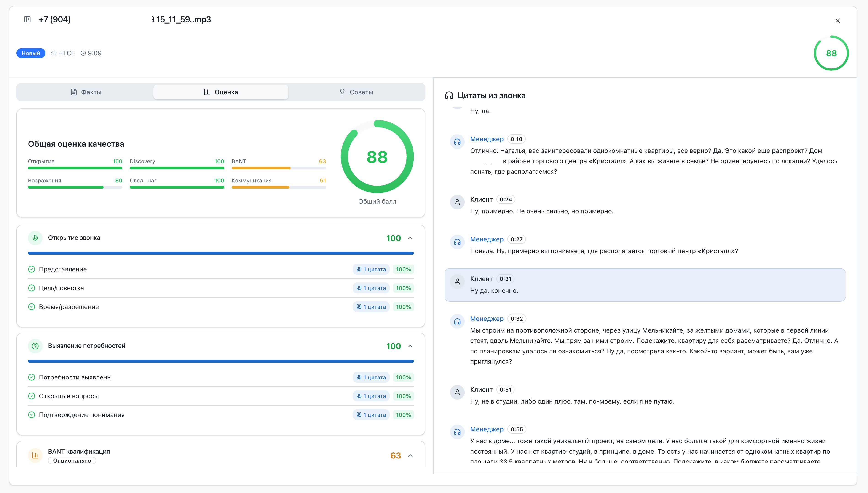The width and height of the screenshot is (868, 493).
Task: Click headphones icon next to Цитаты из звонка
Action: (449, 95)
